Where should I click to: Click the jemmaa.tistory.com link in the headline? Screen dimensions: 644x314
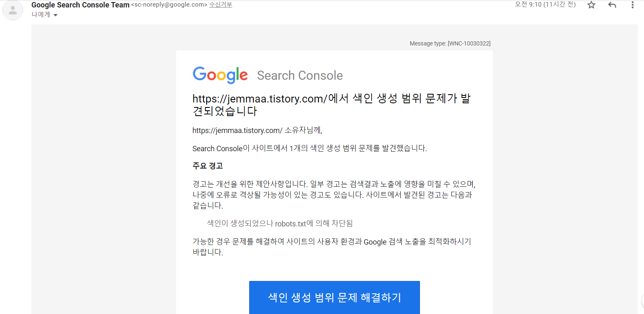(x=260, y=99)
